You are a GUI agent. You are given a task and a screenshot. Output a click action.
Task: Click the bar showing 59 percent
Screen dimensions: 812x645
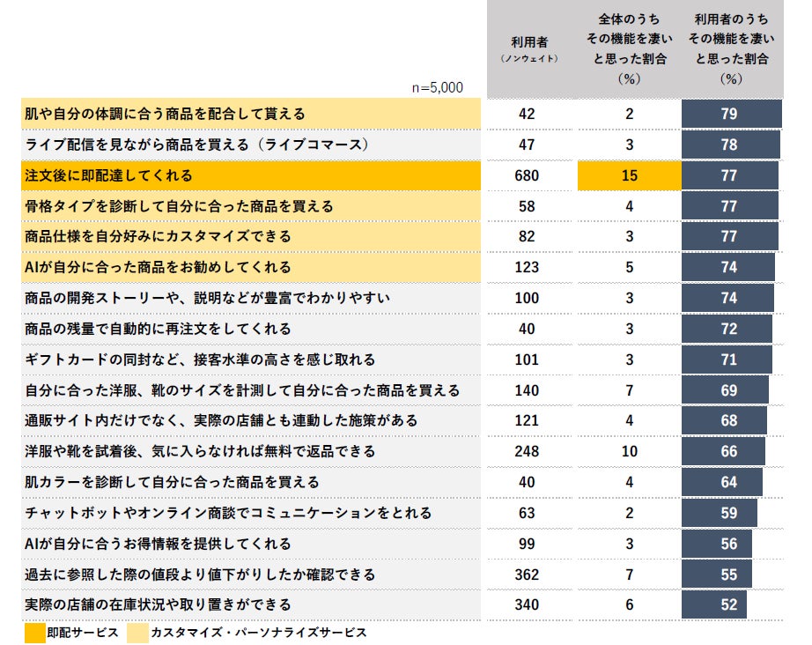click(720, 513)
